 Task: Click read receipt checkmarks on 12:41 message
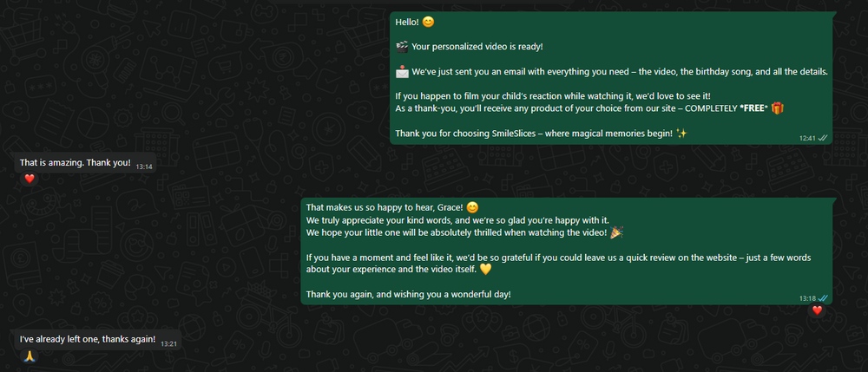[x=822, y=137]
